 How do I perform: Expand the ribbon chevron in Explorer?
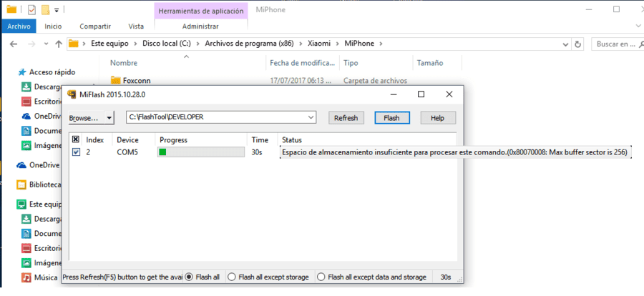[x=638, y=26]
